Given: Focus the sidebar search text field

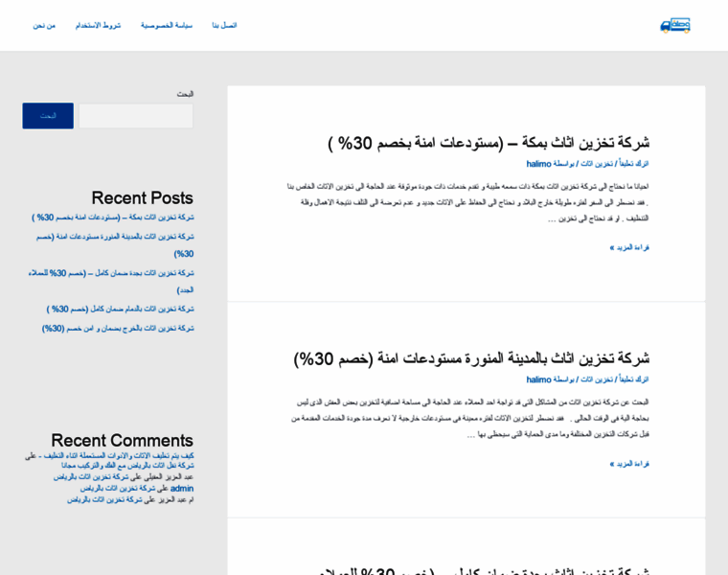Looking at the screenshot, I should (x=135, y=116).
